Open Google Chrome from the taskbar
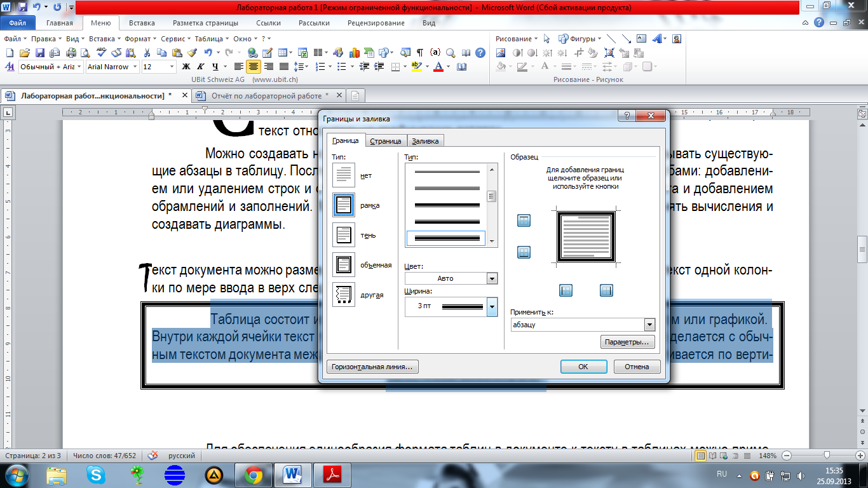Screen dimensions: 868x488 (253, 474)
